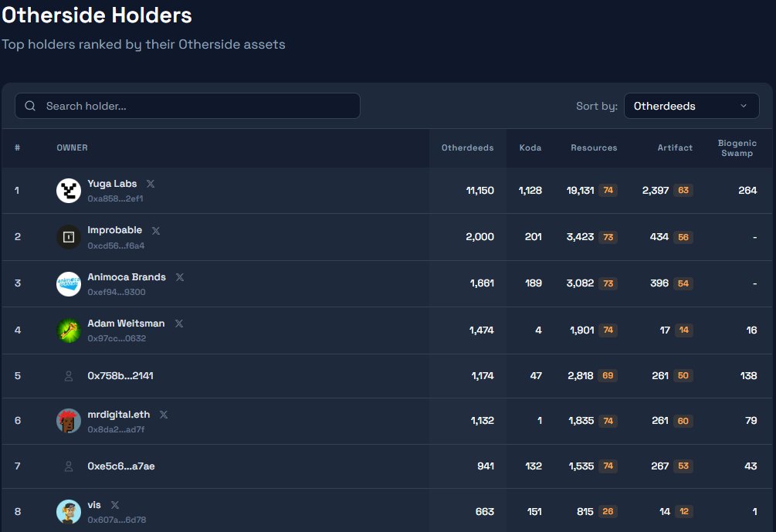This screenshot has height=532, width=776.
Task: Click address 0xef94...9300
Action: tap(117, 292)
